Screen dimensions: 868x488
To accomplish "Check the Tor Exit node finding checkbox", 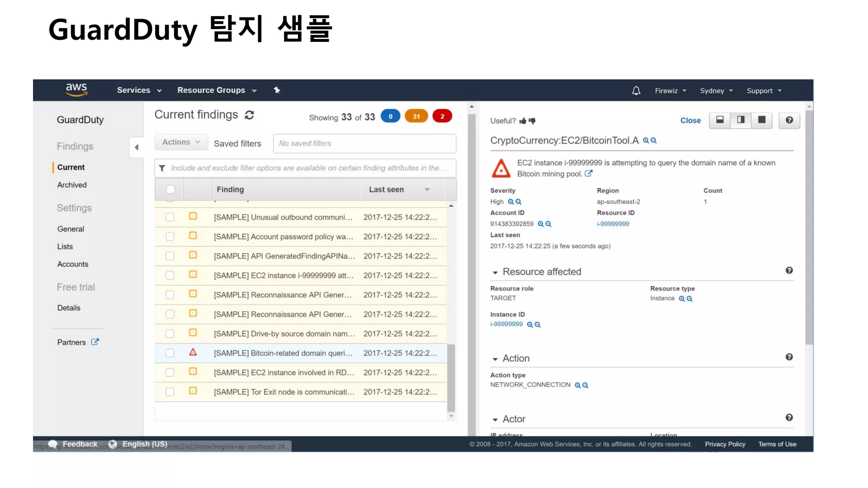I will [x=170, y=392].
